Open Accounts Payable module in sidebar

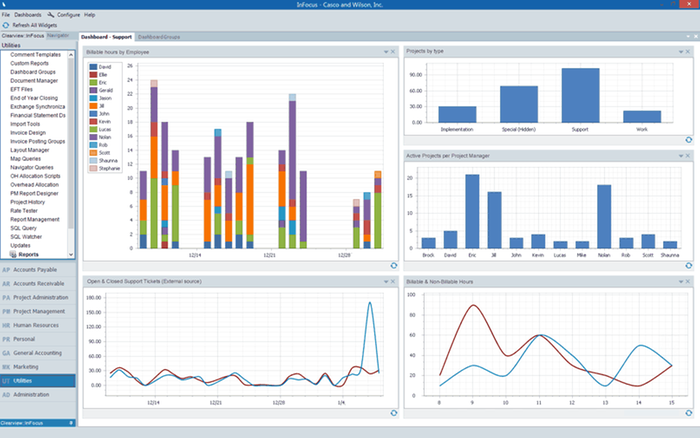tap(42, 270)
